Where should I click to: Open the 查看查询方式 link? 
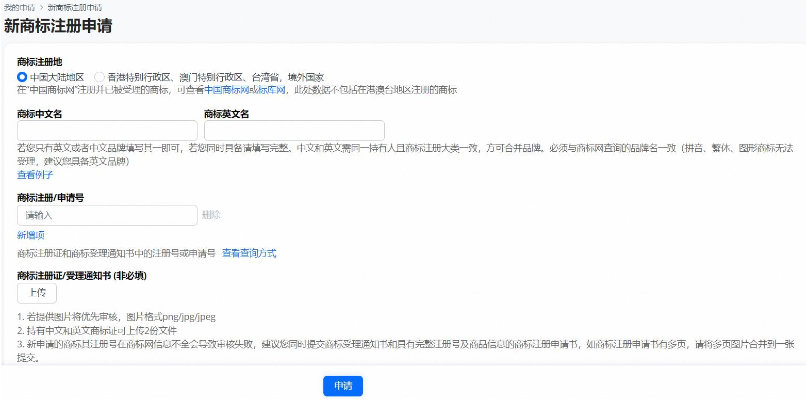(x=249, y=253)
